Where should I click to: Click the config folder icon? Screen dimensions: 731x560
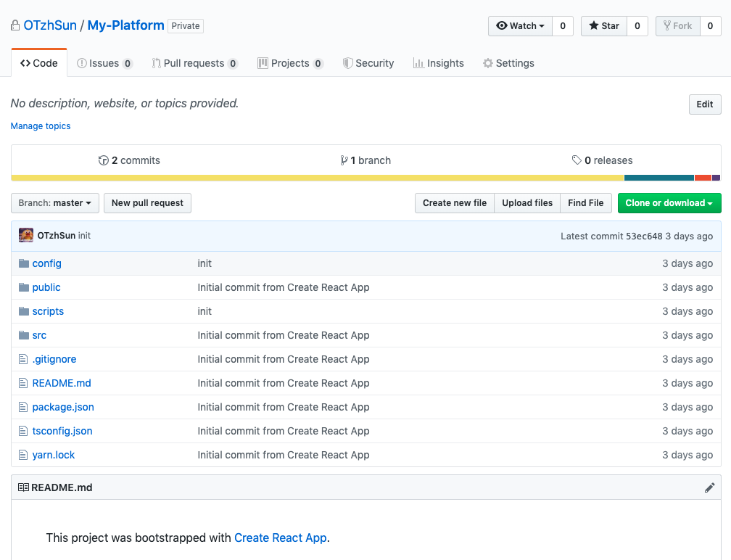[x=23, y=263]
